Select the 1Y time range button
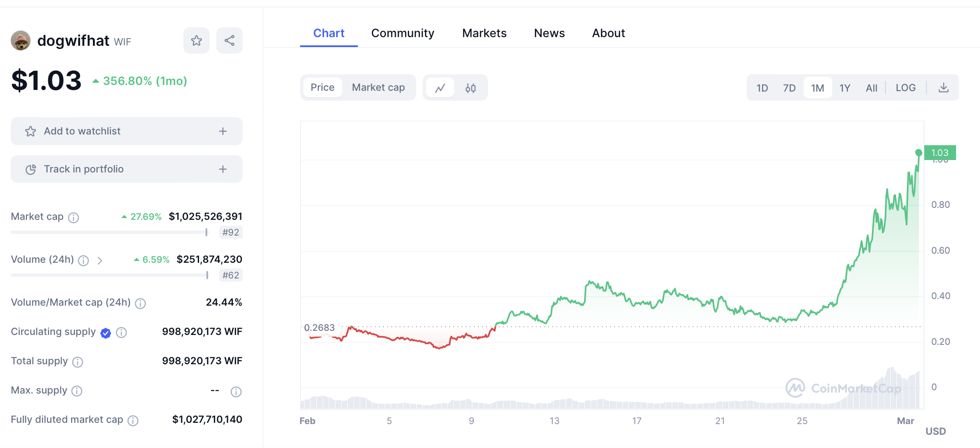Viewport: 980px width, 448px height. pos(845,88)
